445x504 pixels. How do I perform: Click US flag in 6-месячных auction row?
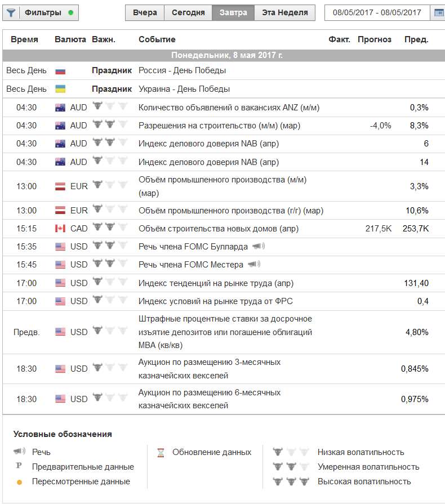tap(60, 399)
